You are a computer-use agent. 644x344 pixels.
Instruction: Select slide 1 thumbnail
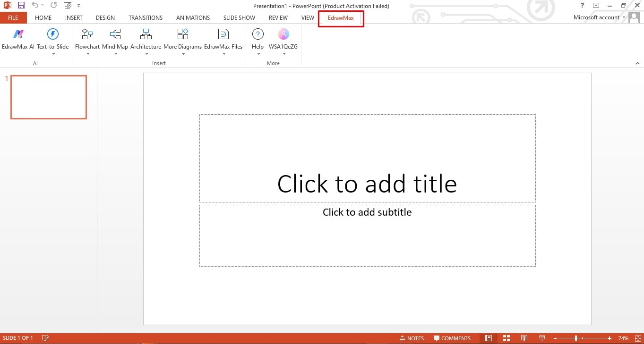(x=49, y=97)
